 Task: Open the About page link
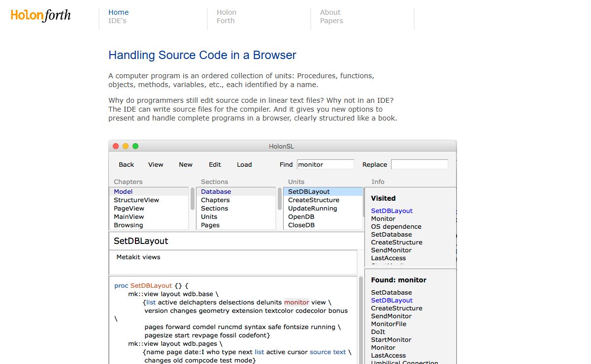pos(330,12)
